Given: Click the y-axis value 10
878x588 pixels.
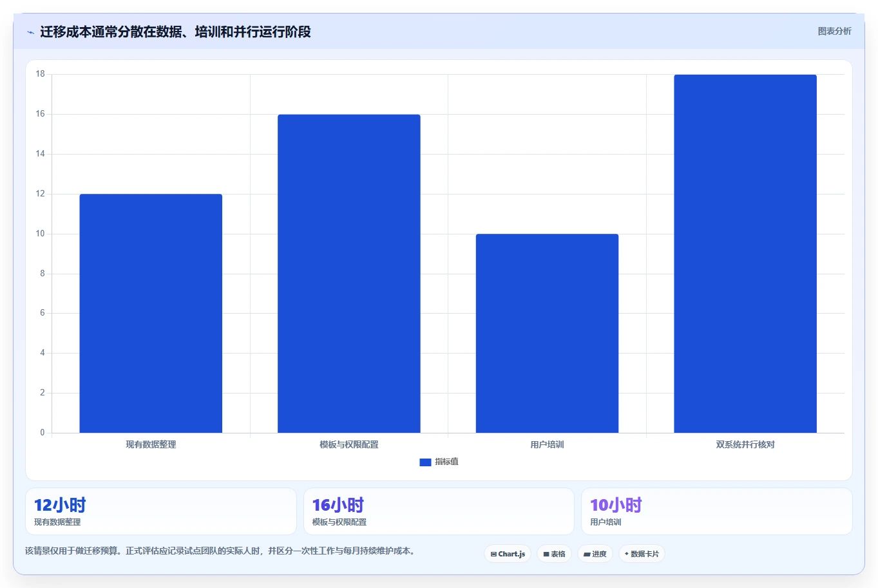Looking at the screenshot, I should (41, 234).
